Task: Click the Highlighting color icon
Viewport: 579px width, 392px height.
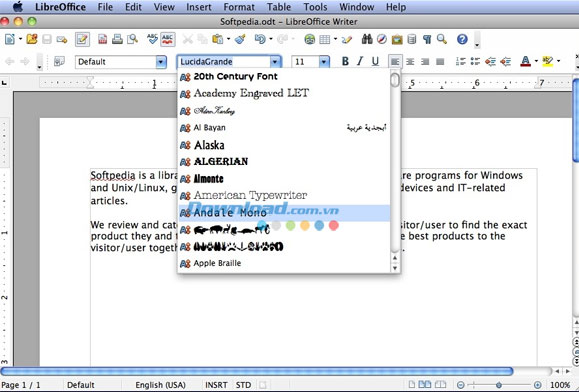Action: [548, 61]
